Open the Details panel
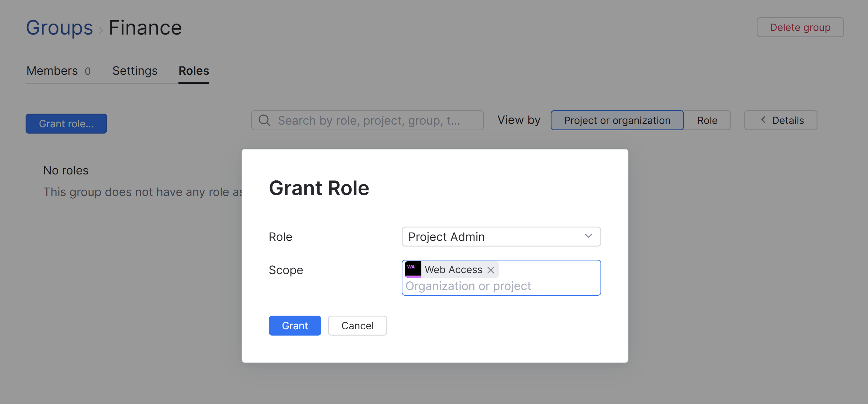868x404 pixels. tap(780, 120)
